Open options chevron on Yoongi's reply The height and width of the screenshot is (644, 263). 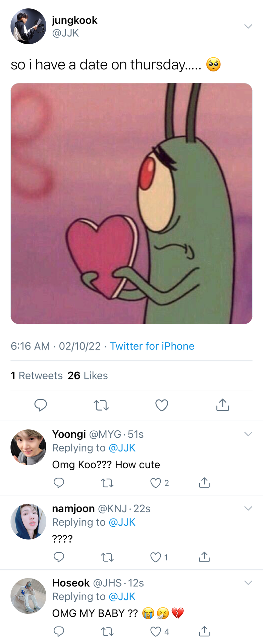pyautogui.click(x=248, y=434)
